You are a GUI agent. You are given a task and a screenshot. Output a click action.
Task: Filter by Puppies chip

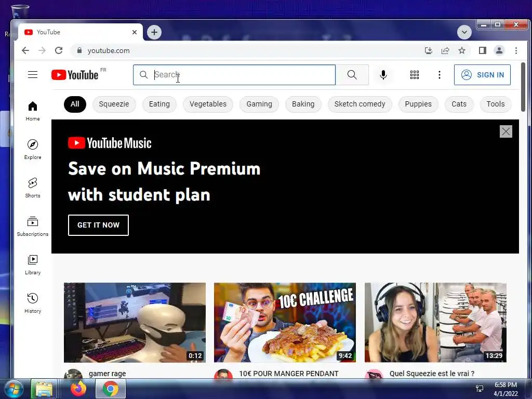pyautogui.click(x=418, y=104)
